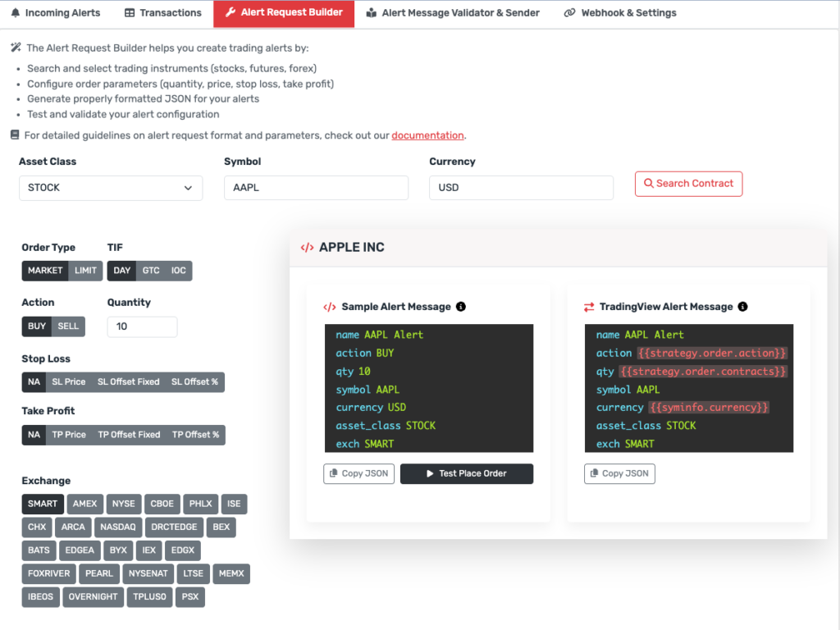Set Stop Loss to NA
840x630 pixels.
point(34,382)
